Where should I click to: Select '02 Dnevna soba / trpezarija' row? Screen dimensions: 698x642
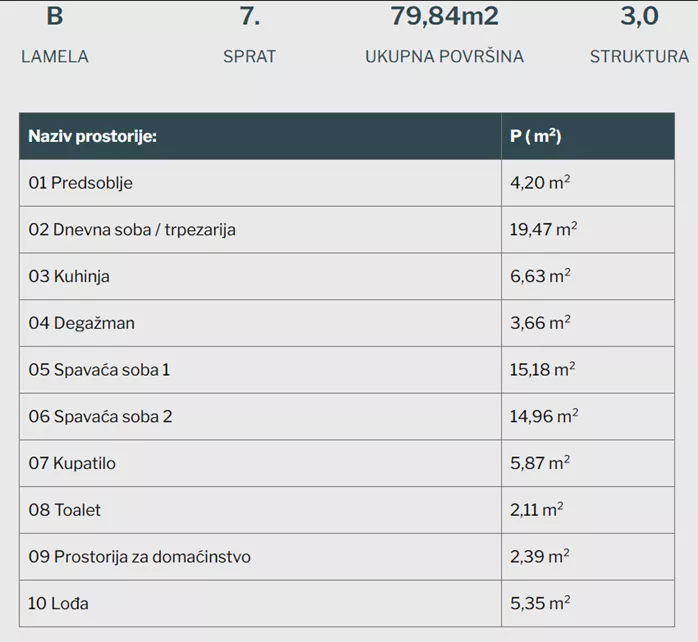(132, 230)
